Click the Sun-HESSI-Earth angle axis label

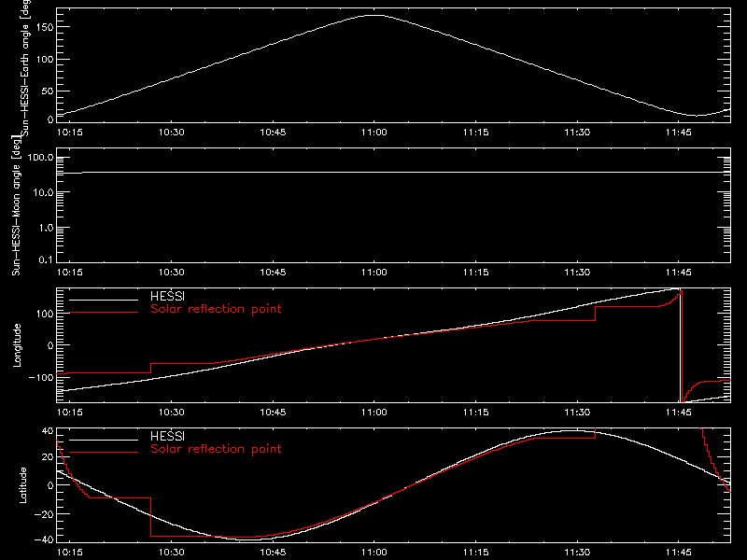click(25, 66)
